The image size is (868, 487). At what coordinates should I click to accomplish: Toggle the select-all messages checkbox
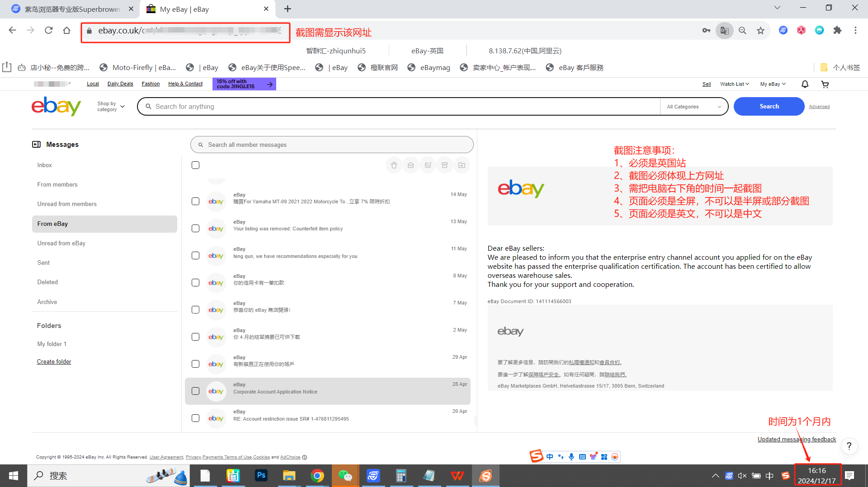(x=195, y=165)
